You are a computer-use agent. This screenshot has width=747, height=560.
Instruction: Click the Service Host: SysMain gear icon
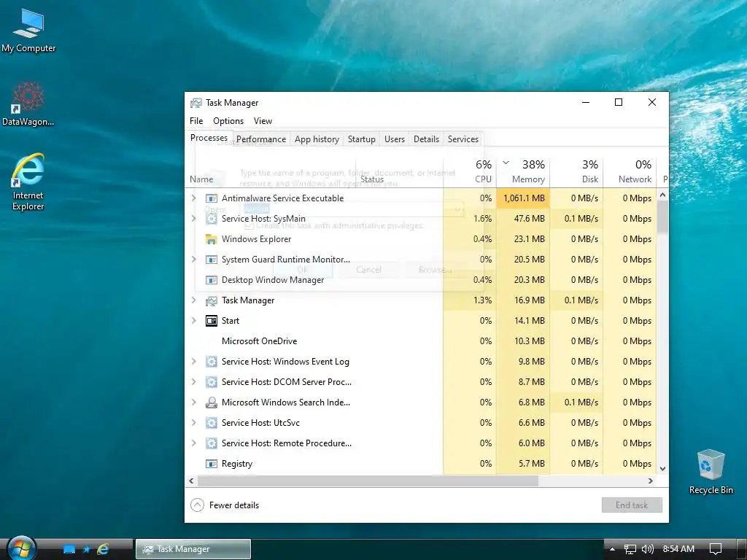[x=211, y=219]
